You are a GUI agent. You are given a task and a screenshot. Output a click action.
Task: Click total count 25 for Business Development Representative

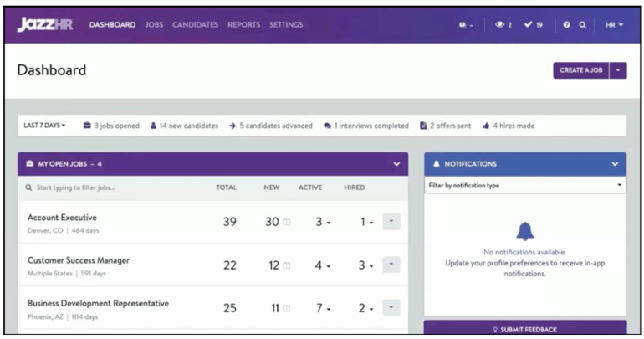click(230, 308)
